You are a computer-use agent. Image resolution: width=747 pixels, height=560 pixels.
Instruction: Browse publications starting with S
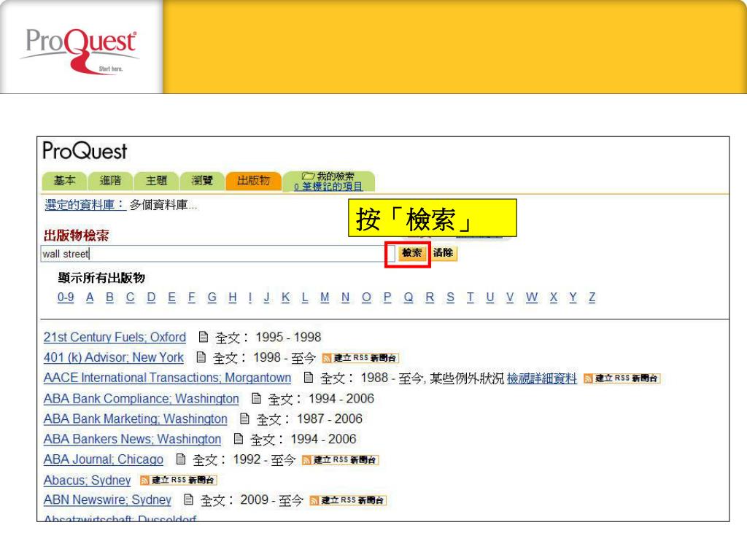(x=450, y=297)
